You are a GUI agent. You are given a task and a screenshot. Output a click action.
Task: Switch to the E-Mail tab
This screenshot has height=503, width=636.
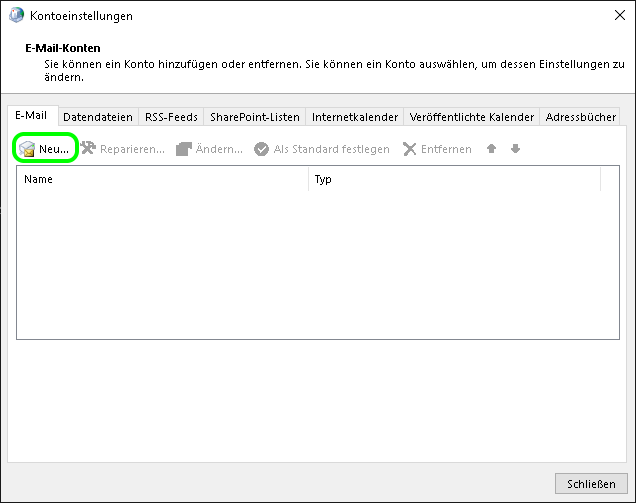click(30, 116)
